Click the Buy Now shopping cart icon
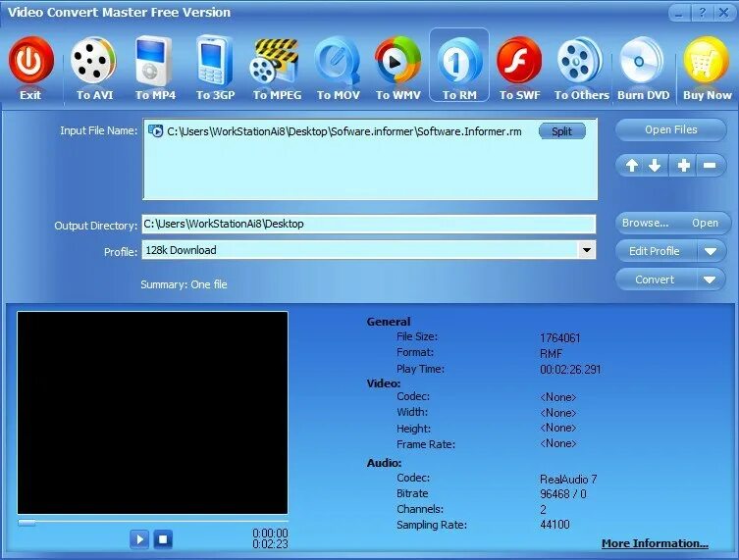The height and width of the screenshot is (560, 739). click(x=707, y=60)
